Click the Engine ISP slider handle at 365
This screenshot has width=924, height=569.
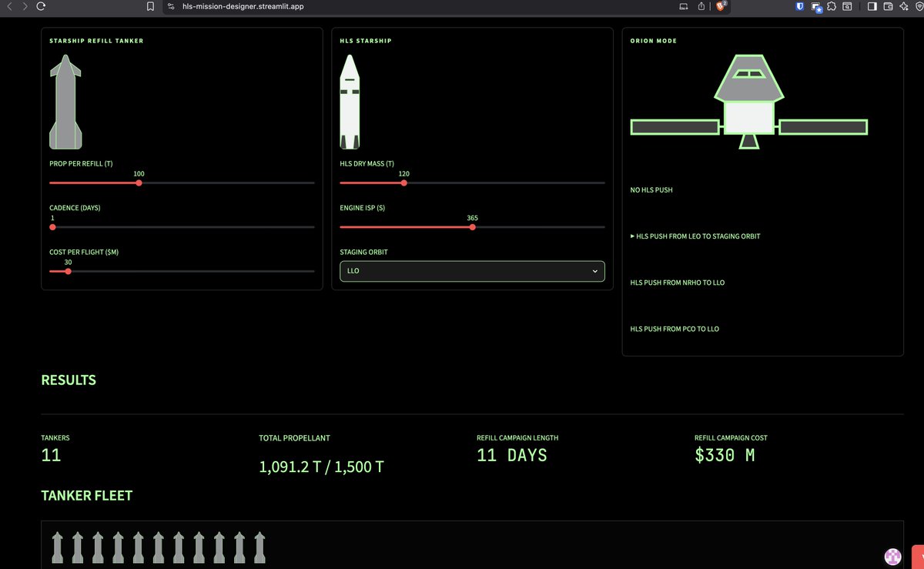(473, 227)
